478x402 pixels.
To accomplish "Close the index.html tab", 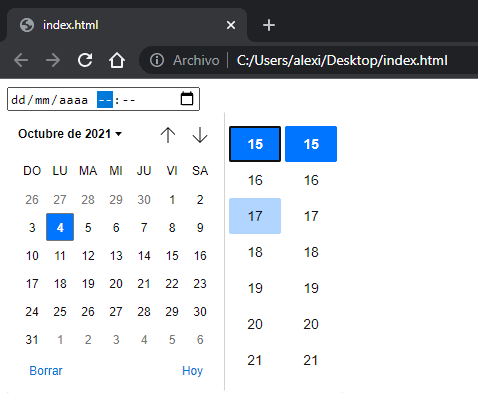I will click(231, 25).
